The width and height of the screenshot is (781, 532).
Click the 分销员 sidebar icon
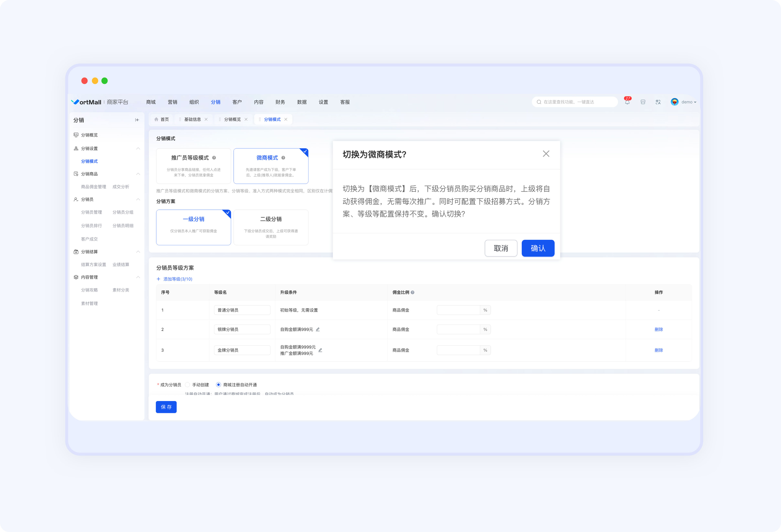coord(76,200)
